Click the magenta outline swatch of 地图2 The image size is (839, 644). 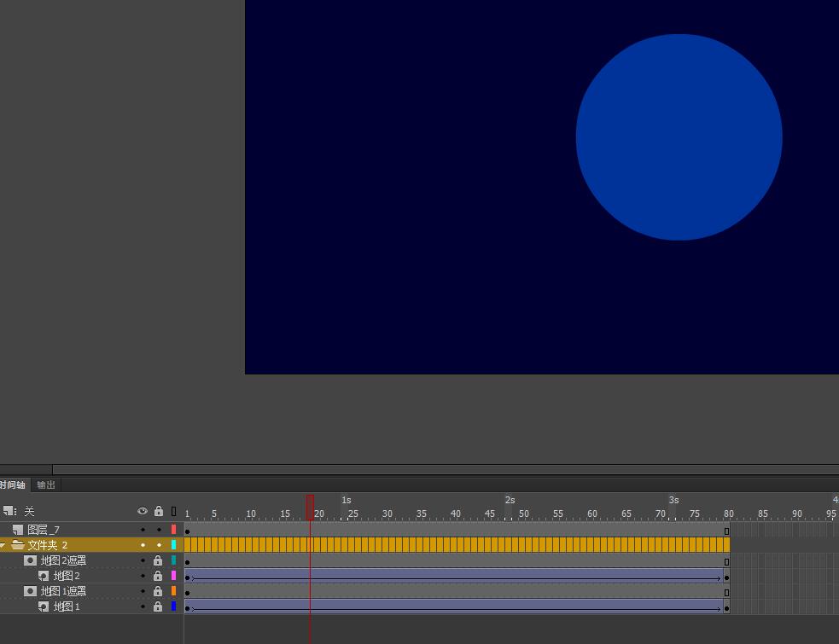[173, 576]
